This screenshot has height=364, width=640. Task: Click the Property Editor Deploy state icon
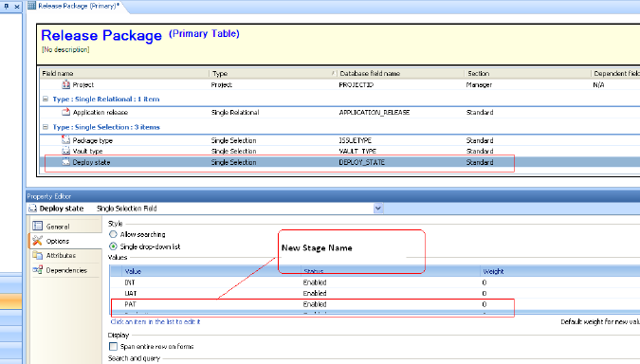coord(32,209)
